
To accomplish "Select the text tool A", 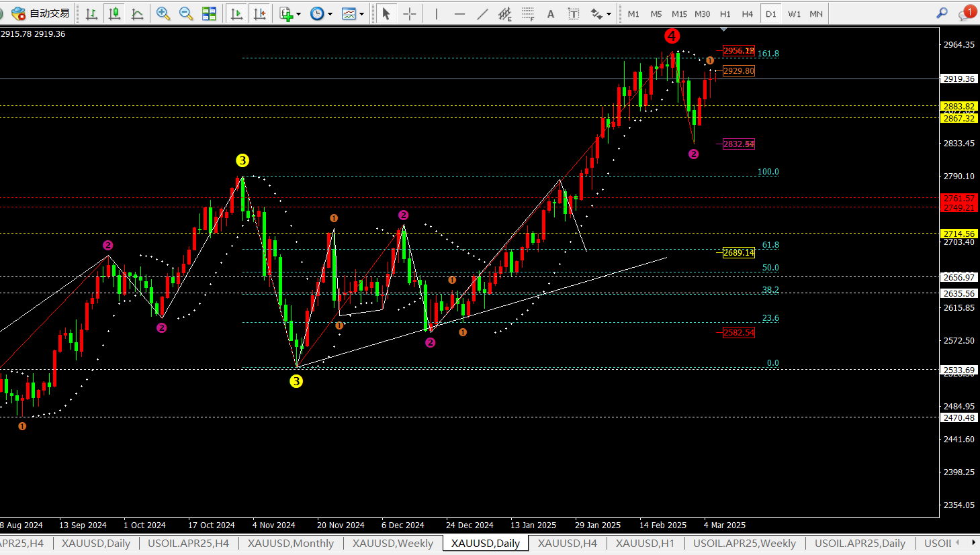I will coord(551,13).
